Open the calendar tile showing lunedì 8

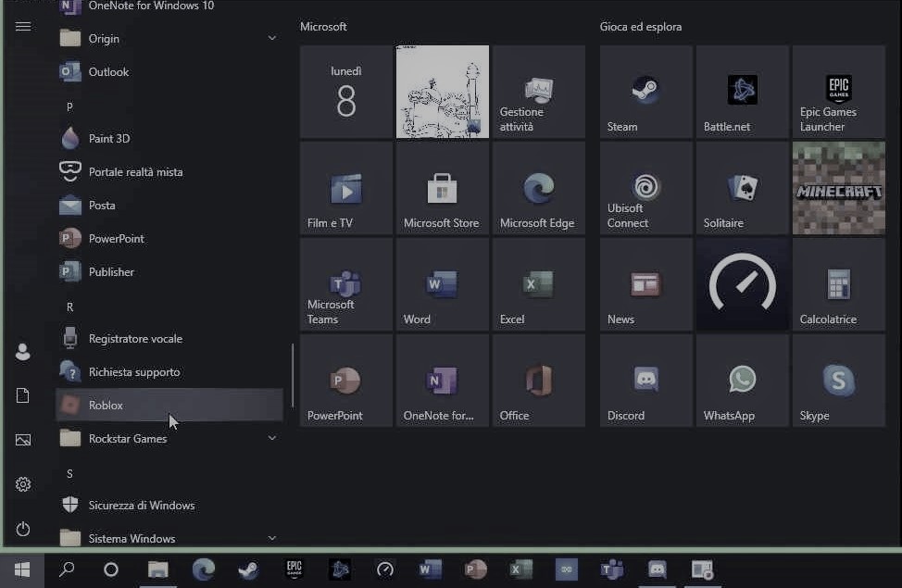point(346,92)
